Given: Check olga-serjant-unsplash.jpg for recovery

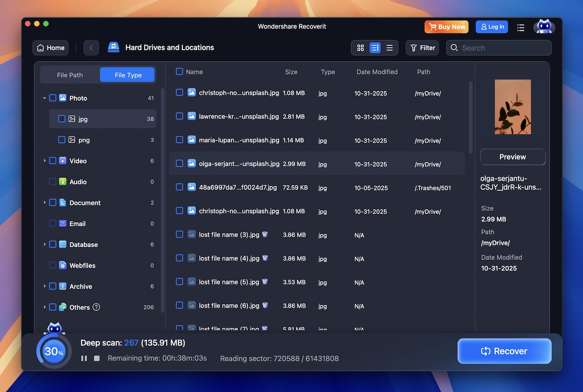Looking at the screenshot, I should click(x=179, y=163).
